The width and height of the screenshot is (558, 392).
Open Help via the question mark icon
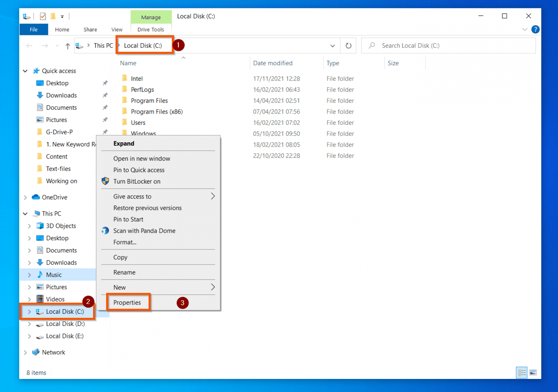coord(535,29)
